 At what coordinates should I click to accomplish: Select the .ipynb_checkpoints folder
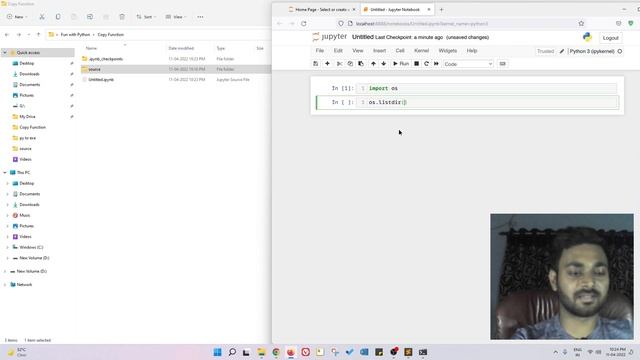[105, 59]
